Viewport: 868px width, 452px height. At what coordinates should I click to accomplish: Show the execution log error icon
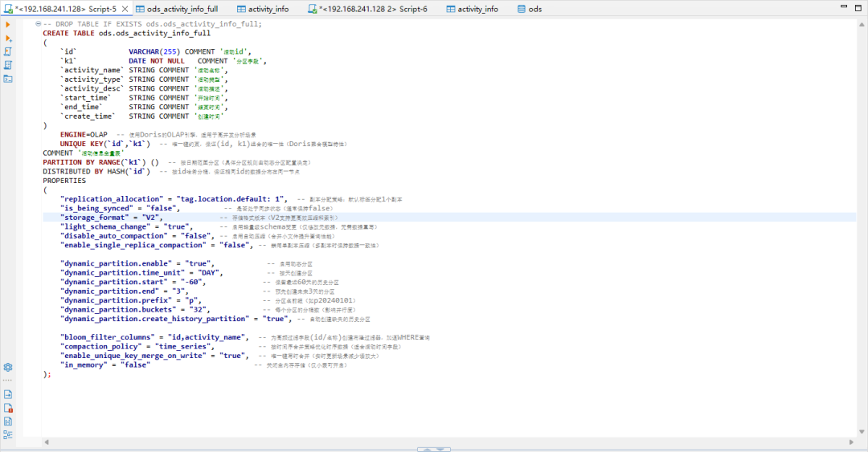pyautogui.click(x=8, y=409)
